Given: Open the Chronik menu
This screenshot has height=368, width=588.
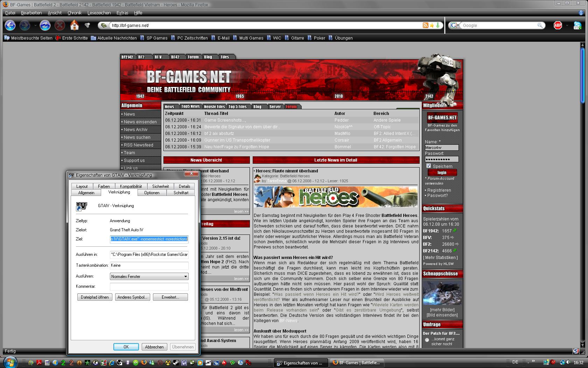Looking at the screenshot, I should [x=75, y=13].
